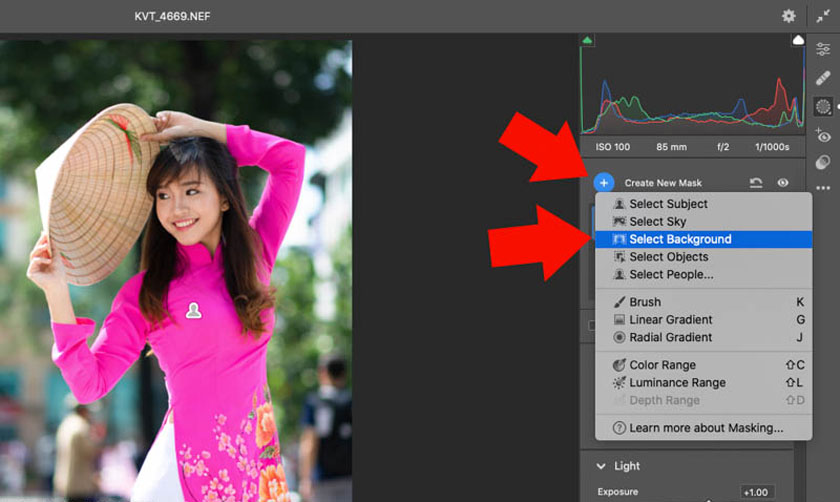Open the three-dot more options icon
This screenshot has width=840, height=502.
point(823,188)
